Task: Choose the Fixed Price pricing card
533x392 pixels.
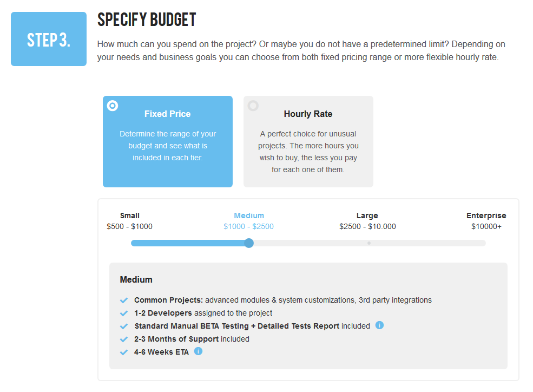Action: tap(168, 141)
